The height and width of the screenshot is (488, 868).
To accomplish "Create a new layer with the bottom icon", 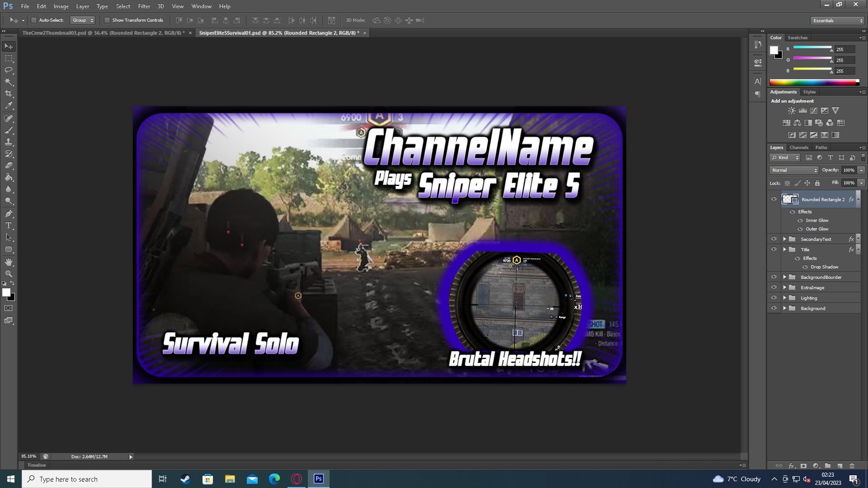I will pyautogui.click(x=840, y=465).
